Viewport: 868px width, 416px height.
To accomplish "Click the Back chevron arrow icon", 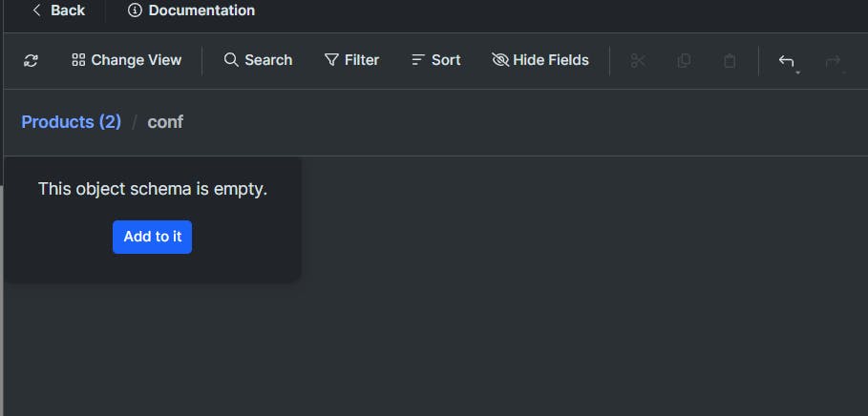I will (36, 10).
